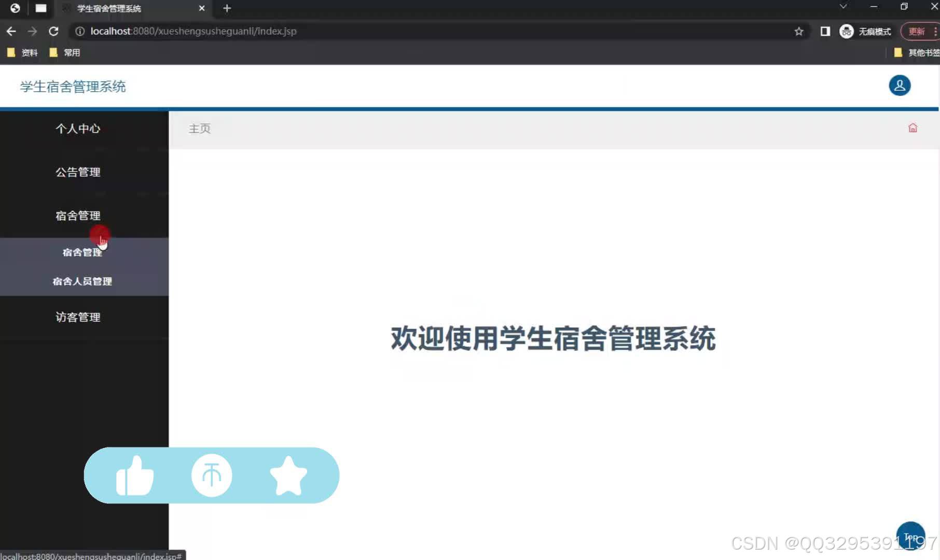940x560 pixels.
Task: Go back with browser back arrow
Action: pos(11,31)
